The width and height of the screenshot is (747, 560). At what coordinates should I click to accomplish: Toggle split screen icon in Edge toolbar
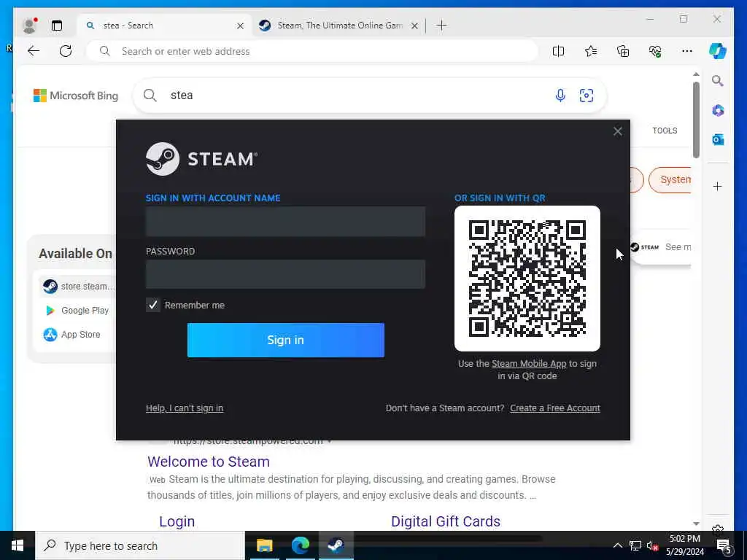point(558,51)
